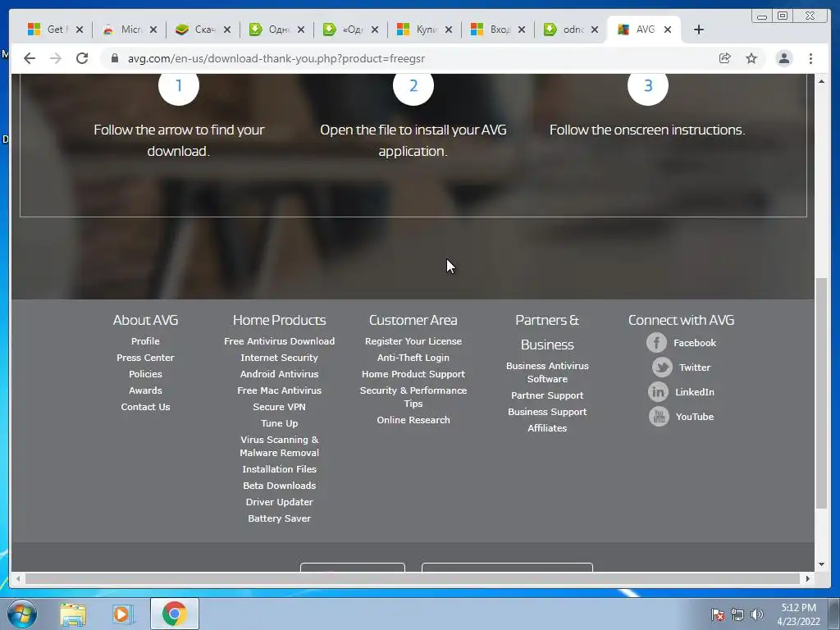Click the network tray icon
840x630 pixels.
tap(737, 614)
